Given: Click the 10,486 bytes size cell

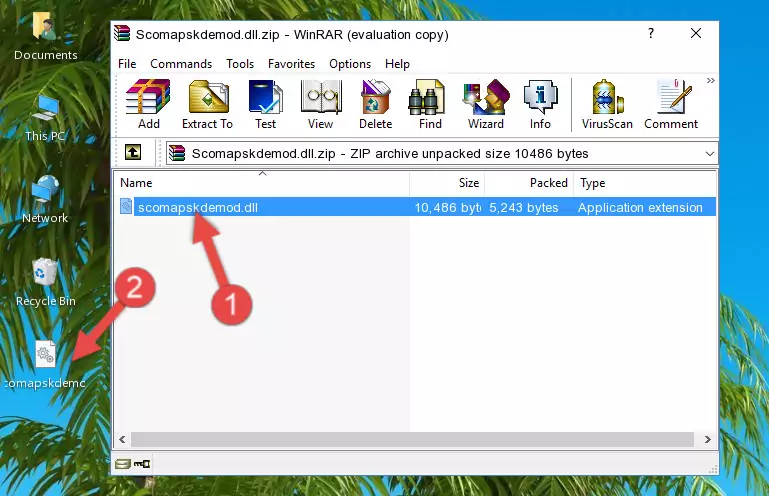Looking at the screenshot, I should tap(447, 208).
